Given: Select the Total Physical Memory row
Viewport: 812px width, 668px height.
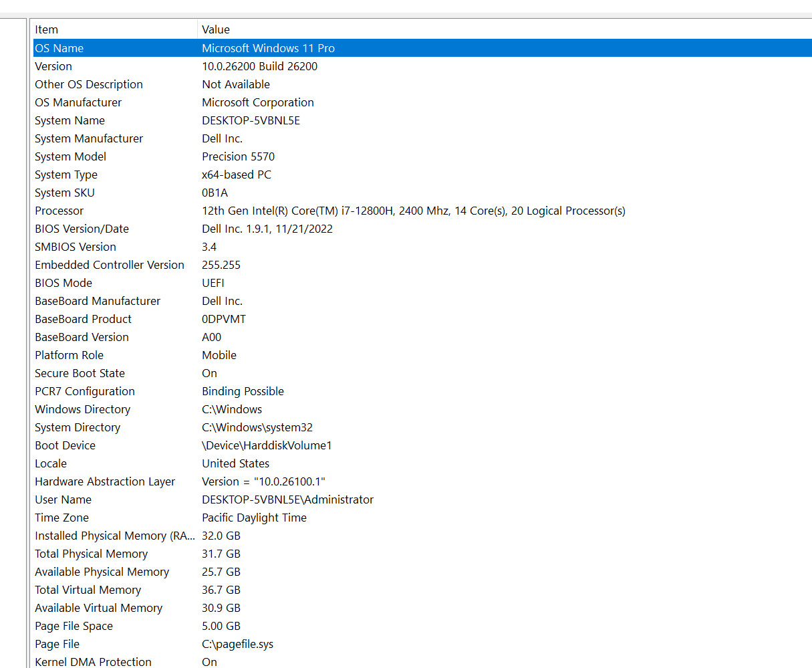Looking at the screenshot, I should (x=422, y=554).
